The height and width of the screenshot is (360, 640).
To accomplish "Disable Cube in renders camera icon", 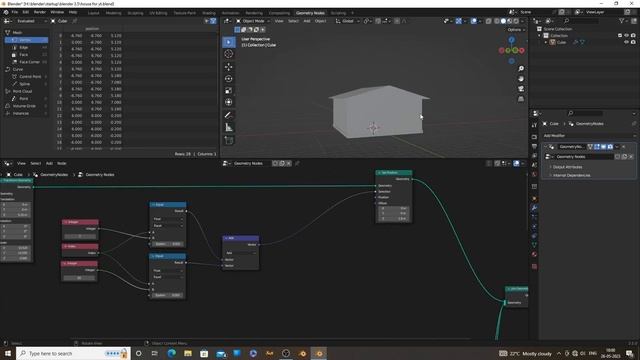I will (x=633, y=42).
